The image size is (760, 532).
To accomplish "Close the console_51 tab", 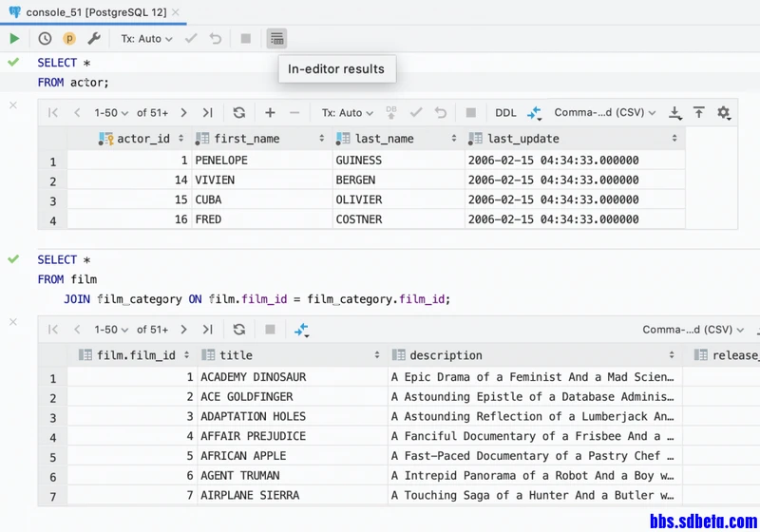I will tap(176, 12).
